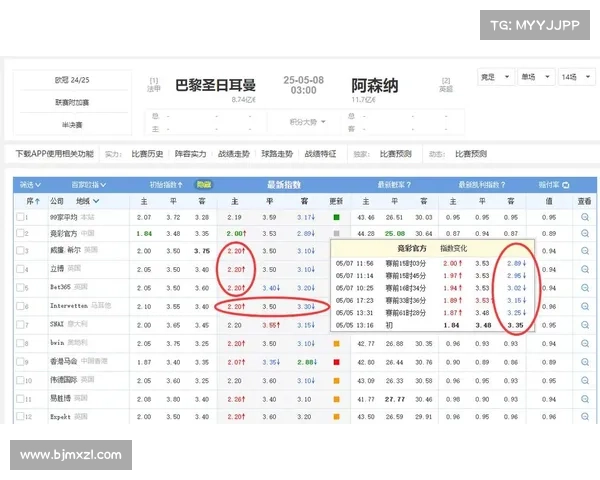Select the 威廉.希尔 row checkbox
The image size is (600, 480).
[20, 250]
